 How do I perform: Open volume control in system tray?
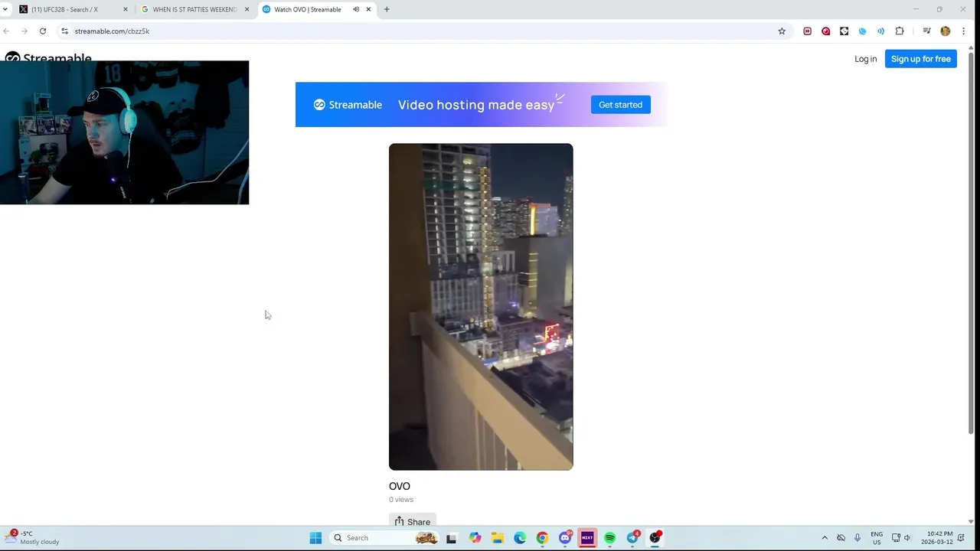pos(907,538)
